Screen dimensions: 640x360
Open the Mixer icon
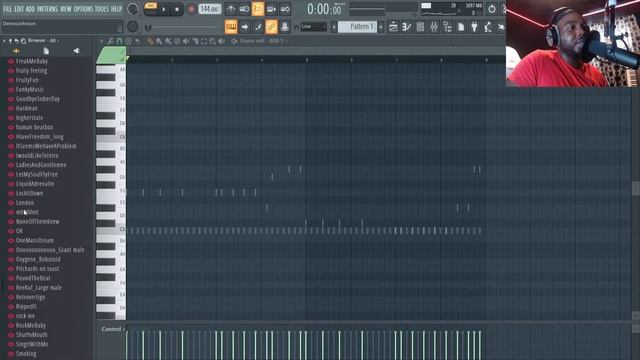tap(433, 27)
